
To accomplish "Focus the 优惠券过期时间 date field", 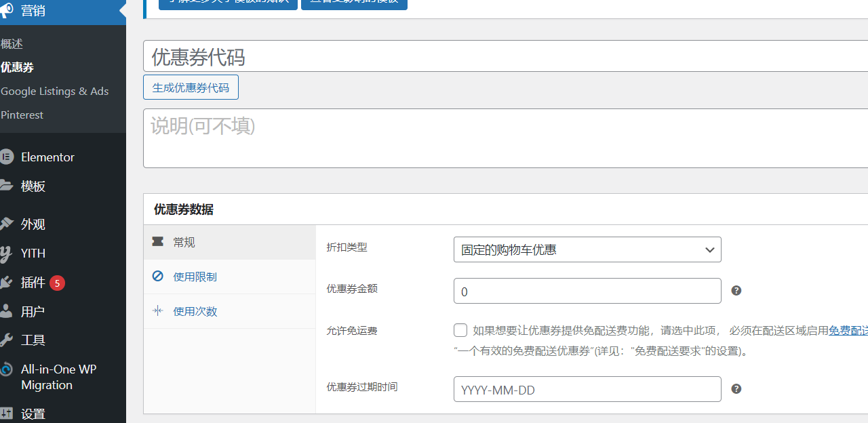I will (587, 389).
